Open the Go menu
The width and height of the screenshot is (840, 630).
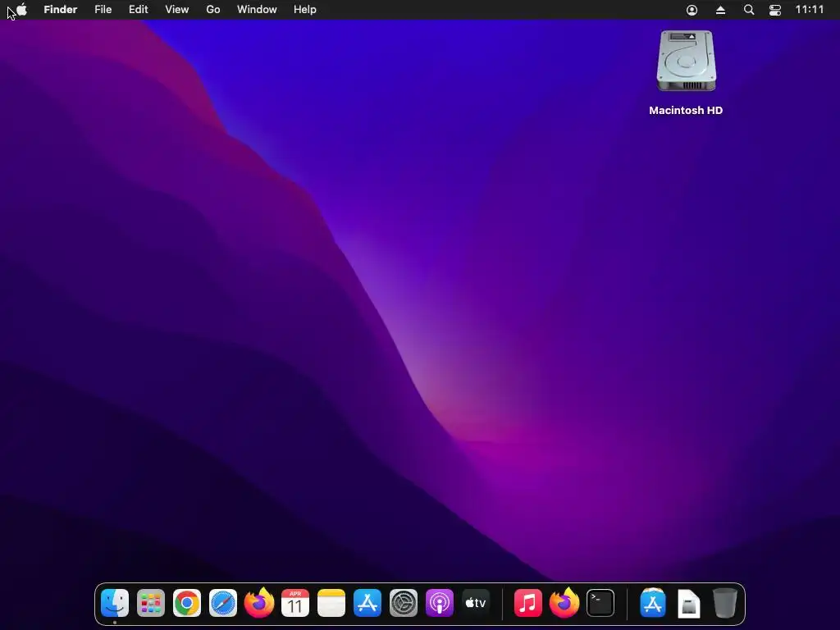[213, 10]
